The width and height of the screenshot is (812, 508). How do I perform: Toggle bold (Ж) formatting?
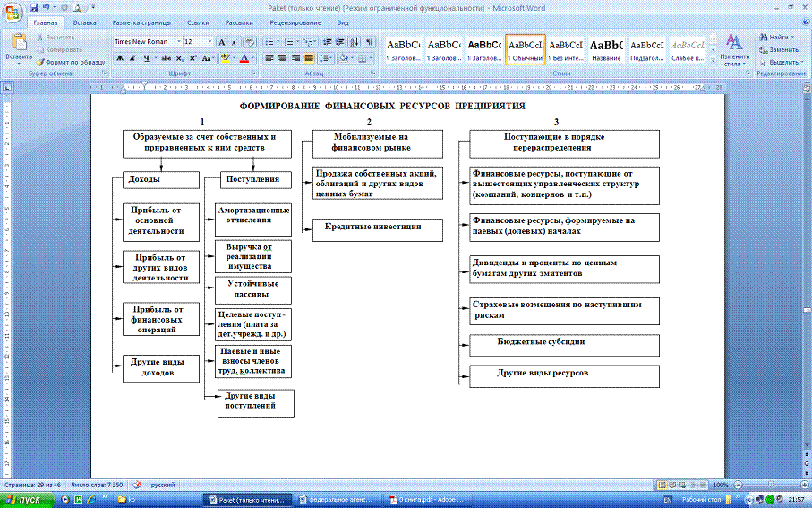[120, 58]
